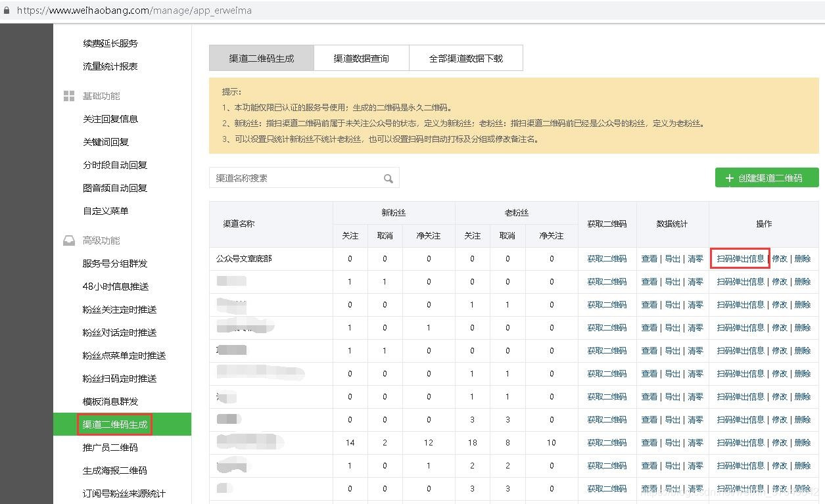Click 导出 in 公众号文章底部 row
This screenshot has height=504, width=825.
click(672, 259)
